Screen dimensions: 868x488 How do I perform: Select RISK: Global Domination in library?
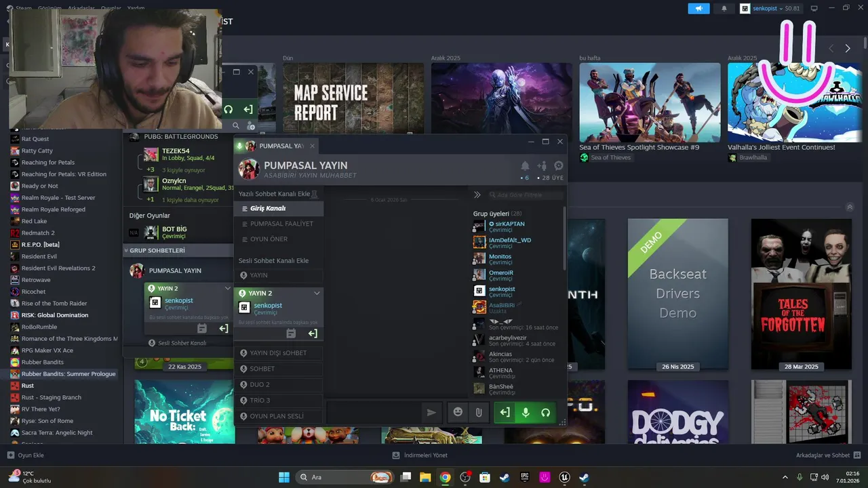[55, 315]
